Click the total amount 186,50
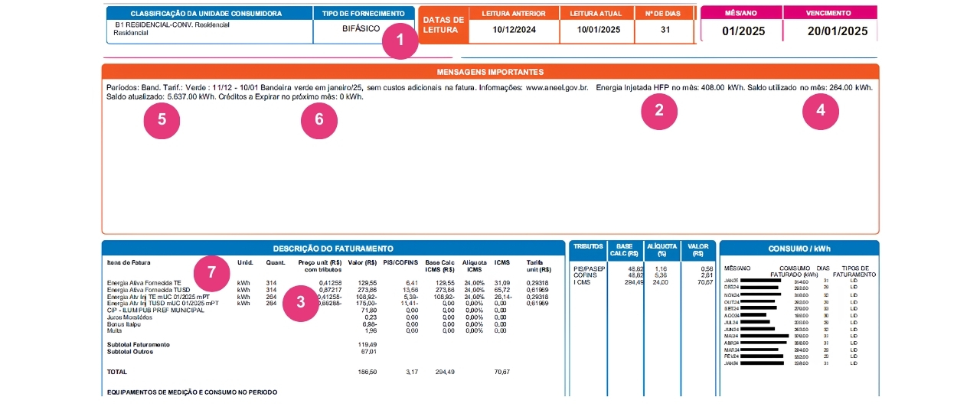 point(368,372)
